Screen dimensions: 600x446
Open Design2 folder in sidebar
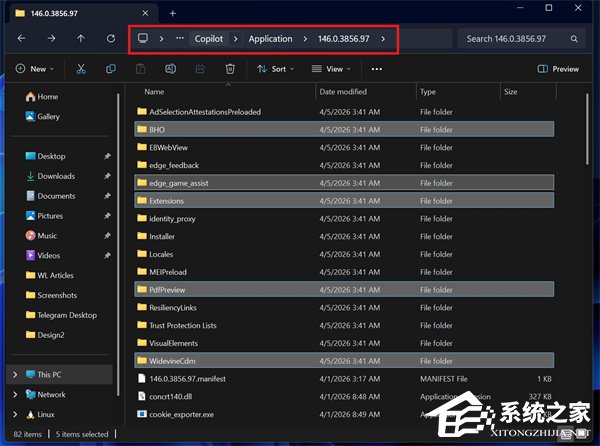point(45,335)
